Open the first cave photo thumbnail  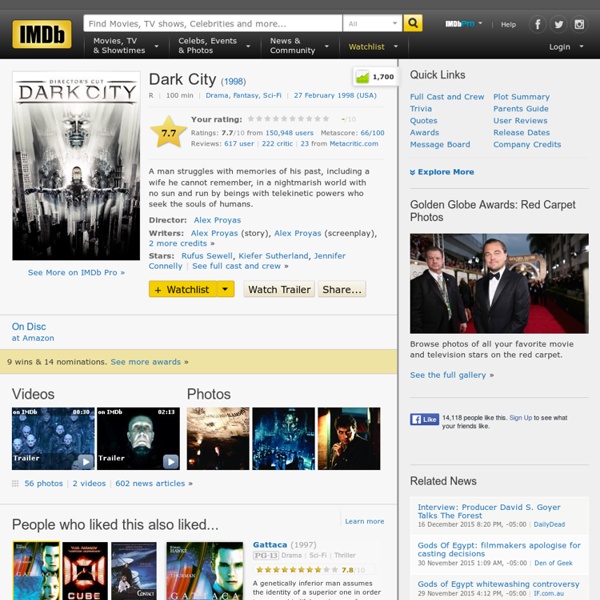(218, 439)
